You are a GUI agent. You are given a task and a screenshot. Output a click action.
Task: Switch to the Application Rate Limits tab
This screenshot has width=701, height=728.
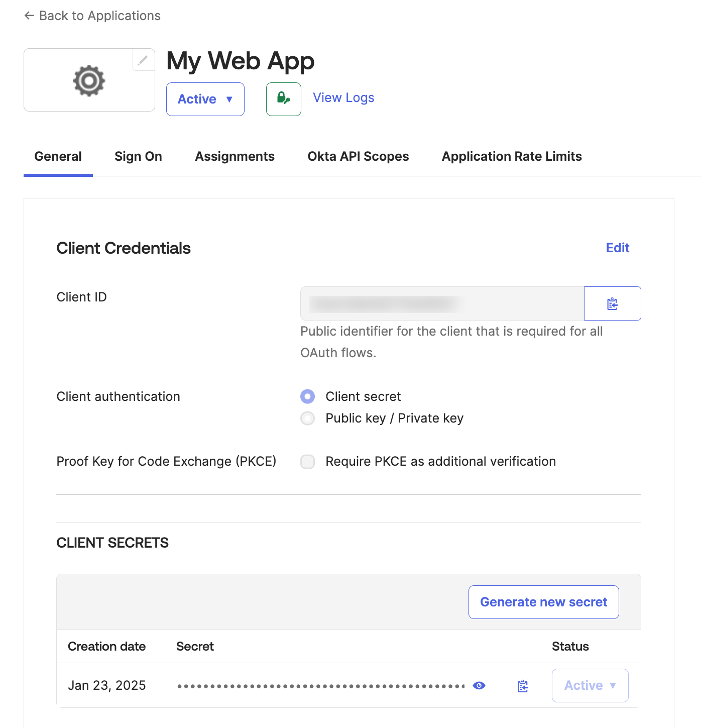click(x=511, y=156)
